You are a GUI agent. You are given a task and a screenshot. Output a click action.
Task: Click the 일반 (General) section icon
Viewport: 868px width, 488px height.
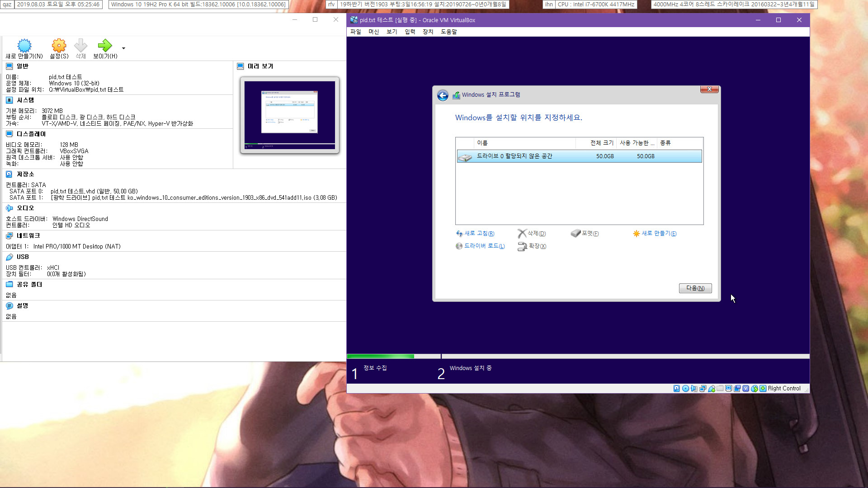tap(9, 66)
